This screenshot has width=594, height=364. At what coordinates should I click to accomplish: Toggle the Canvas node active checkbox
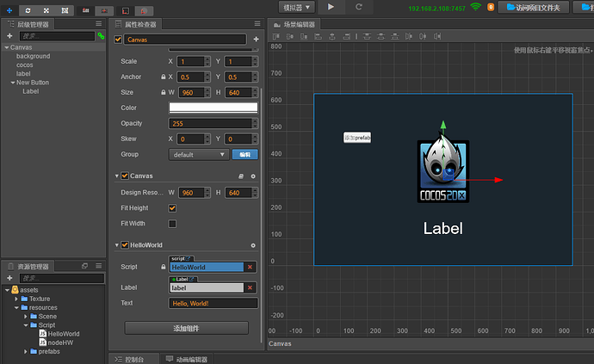click(x=118, y=40)
